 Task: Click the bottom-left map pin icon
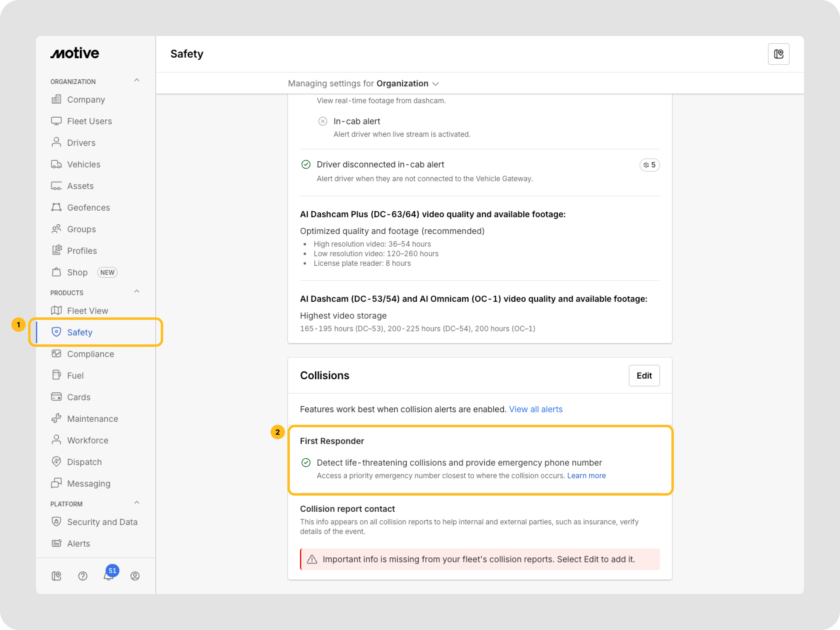(56, 576)
